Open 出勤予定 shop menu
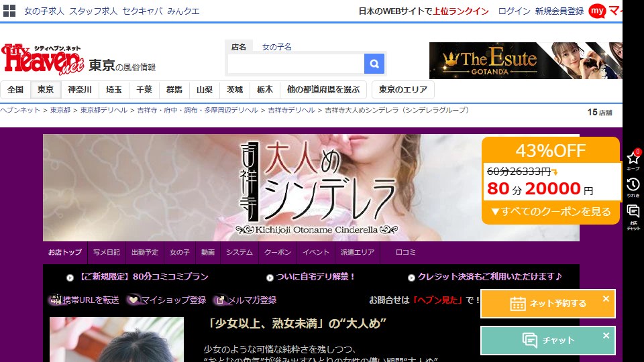This screenshot has height=362, width=644. tap(145, 253)
